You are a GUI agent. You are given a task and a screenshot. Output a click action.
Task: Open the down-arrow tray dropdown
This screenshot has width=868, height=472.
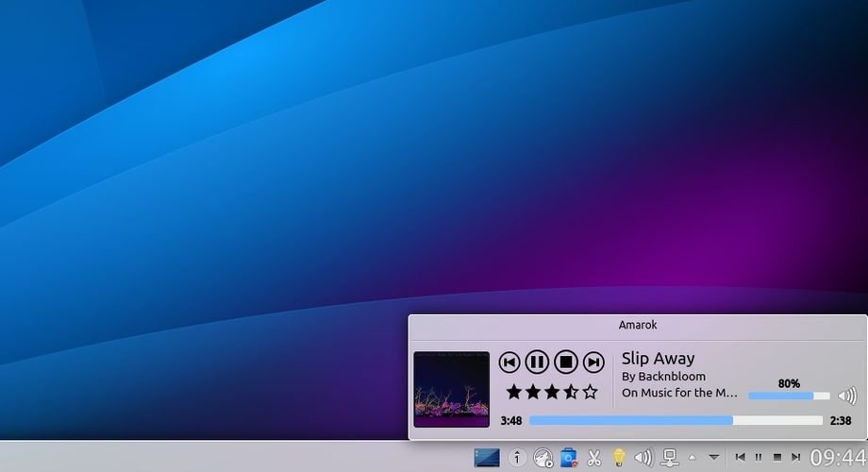coord(714,458)
